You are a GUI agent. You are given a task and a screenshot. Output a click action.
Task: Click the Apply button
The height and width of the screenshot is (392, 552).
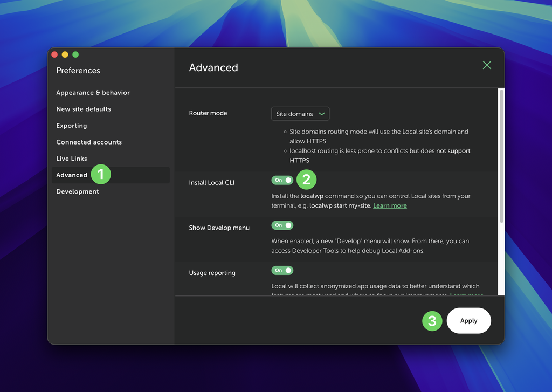pos(468,320)
